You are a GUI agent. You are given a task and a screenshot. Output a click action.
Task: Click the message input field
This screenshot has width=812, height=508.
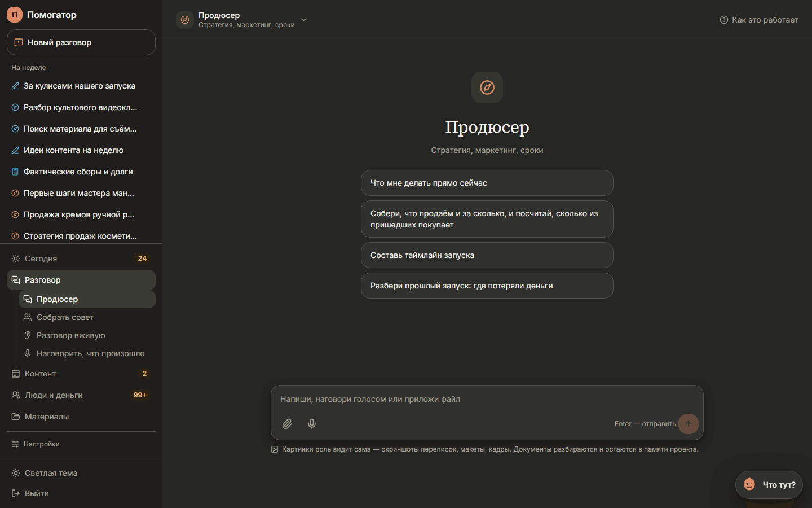(487, 399)
